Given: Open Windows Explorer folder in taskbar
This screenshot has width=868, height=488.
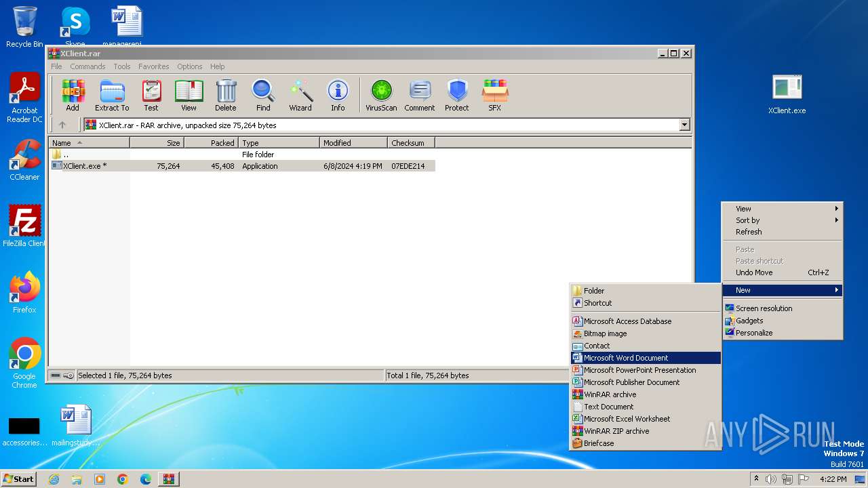Looking at the screenshot, I should [x=77, y=479].
